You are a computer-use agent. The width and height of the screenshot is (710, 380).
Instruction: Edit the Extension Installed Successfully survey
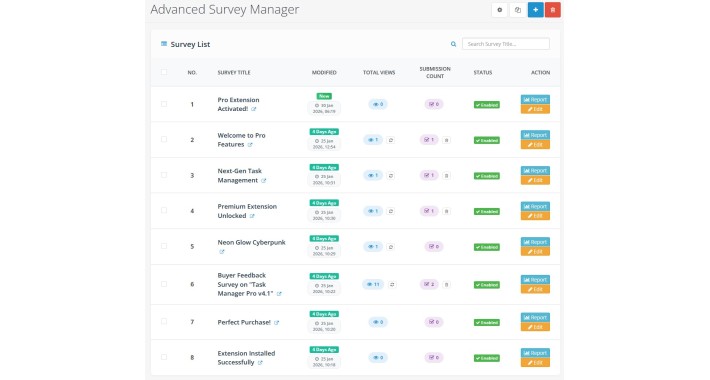pos(535,363)
